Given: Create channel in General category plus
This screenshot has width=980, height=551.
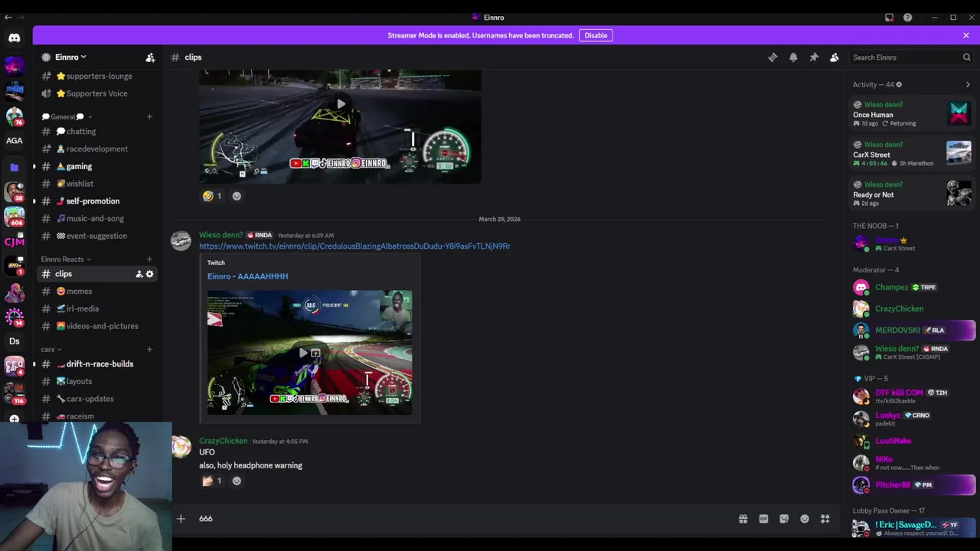Looking at the screenshot, I should pyautogui.click(x=149, y=117).
